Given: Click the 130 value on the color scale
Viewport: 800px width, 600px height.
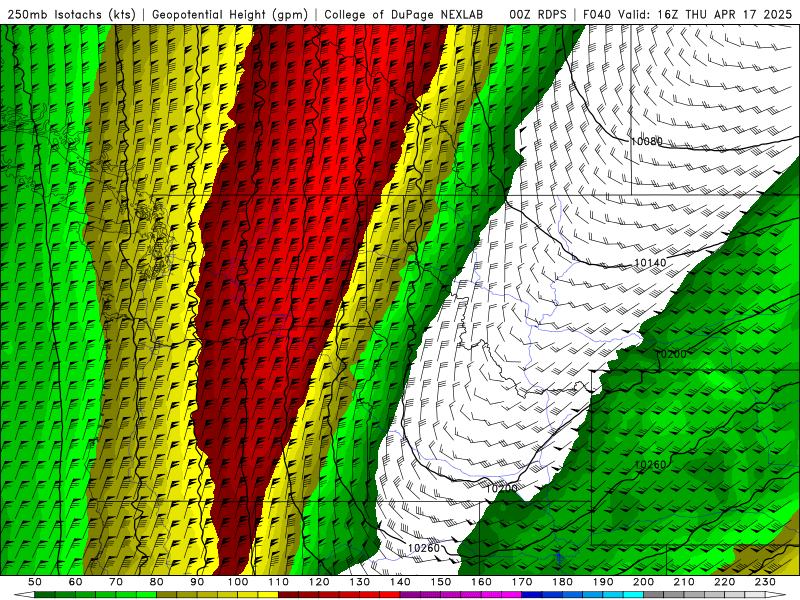Looking at the screenshot, I should tap(359, 582).
